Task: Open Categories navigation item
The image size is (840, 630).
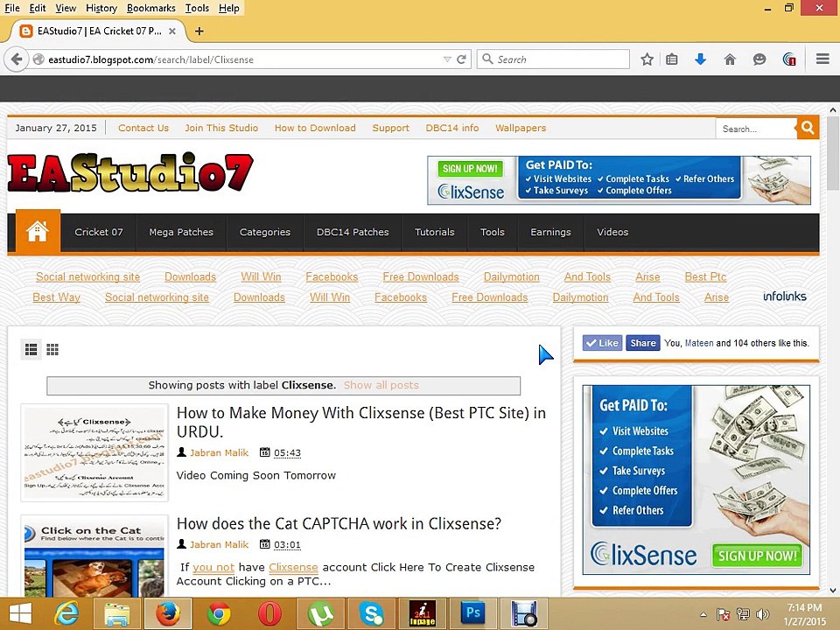Action: click(x=264, y=232)
